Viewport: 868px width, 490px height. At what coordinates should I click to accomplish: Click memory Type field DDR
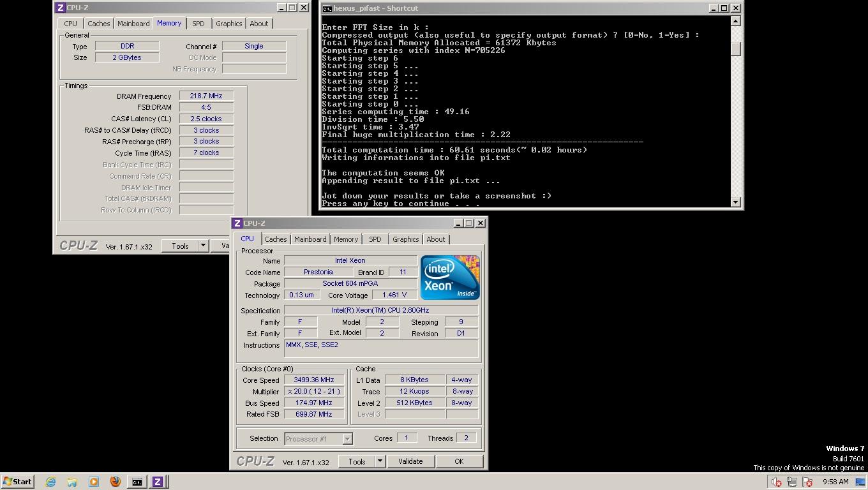tap(127, 46)
